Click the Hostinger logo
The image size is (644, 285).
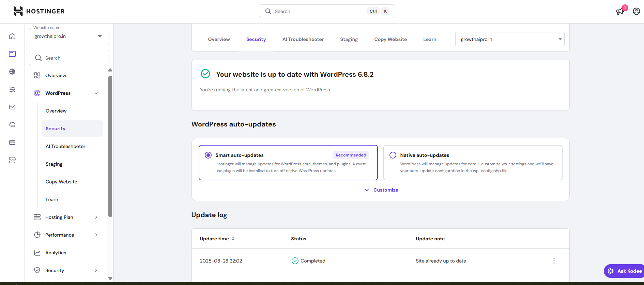coord(39,11)
